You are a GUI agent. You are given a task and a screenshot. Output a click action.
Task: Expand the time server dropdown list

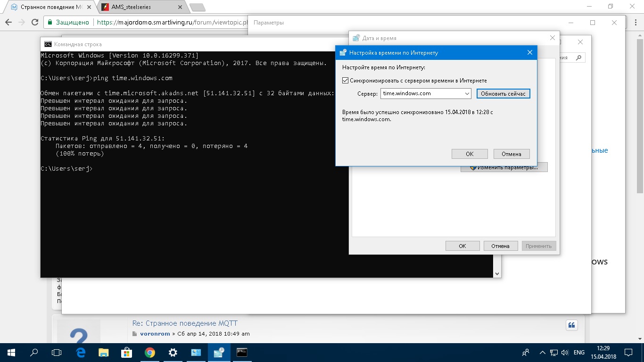(x=467, y=94)
